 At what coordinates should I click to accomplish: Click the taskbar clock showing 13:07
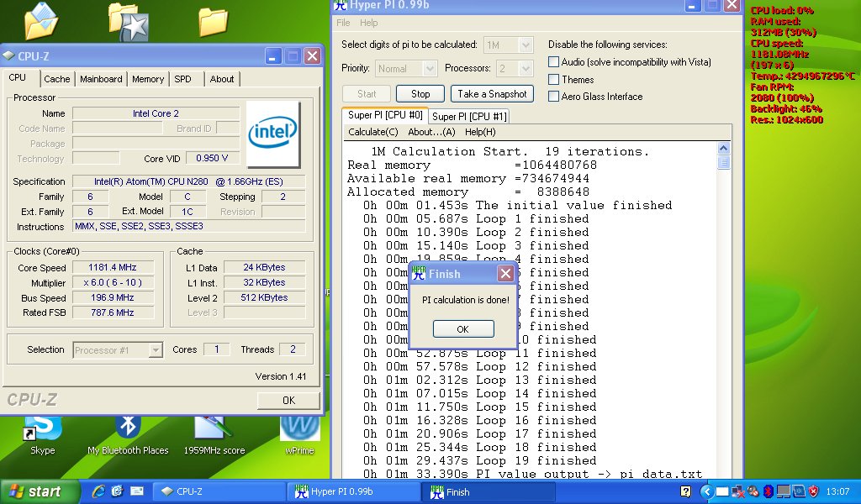837,491
